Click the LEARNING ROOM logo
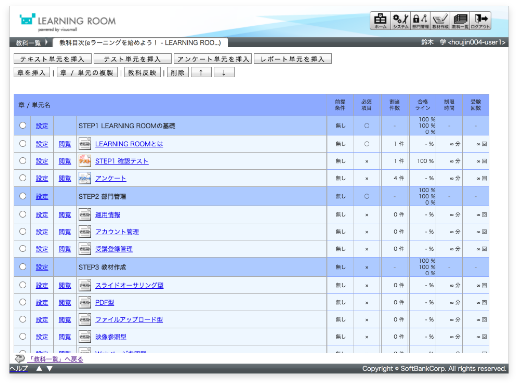 coord(68,22)
